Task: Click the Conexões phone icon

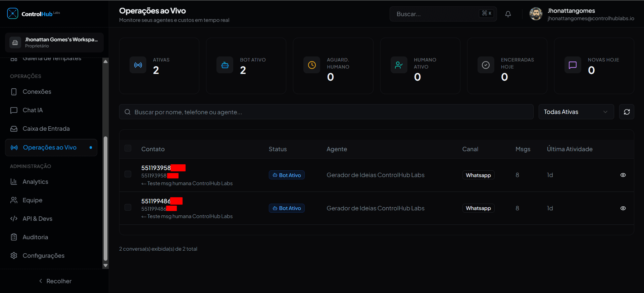Action: pos(14,92)
